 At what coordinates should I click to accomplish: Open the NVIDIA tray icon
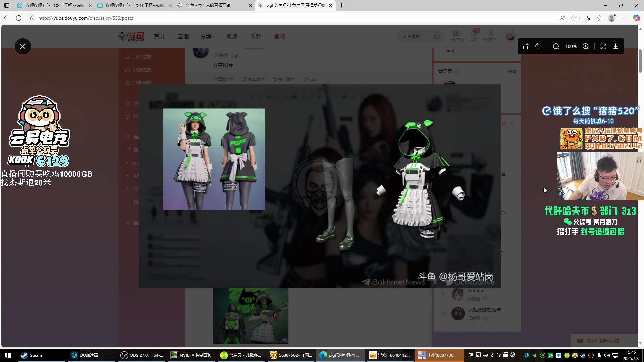point(535,355)
